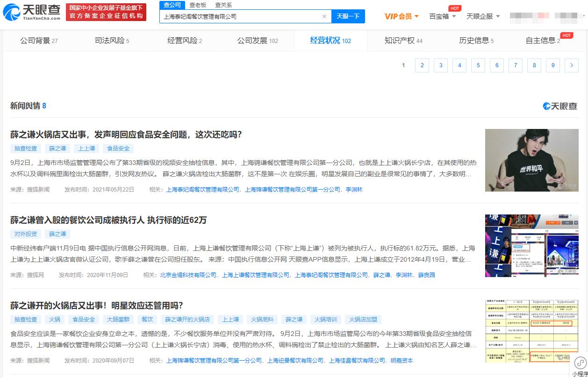Open related 上海锦谦餐饮管理有限公司第一分公司 in first news
588x378 pixels.
(x=293, y=190)
